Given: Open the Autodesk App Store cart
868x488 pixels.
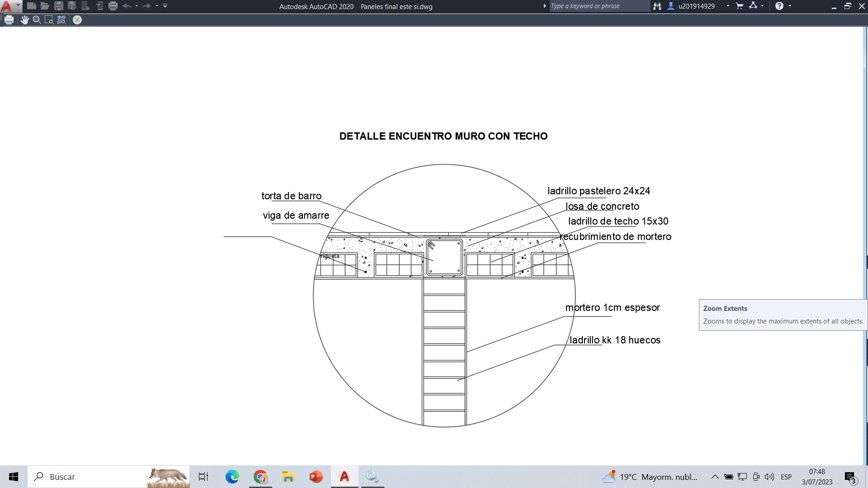Looking at the screenshot, I should 740,6.
